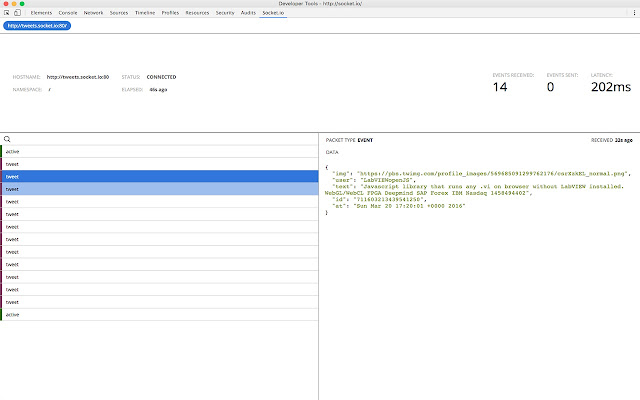
Task: Click the hostname value http://tweets.socket.io:80
Action: 78,77
